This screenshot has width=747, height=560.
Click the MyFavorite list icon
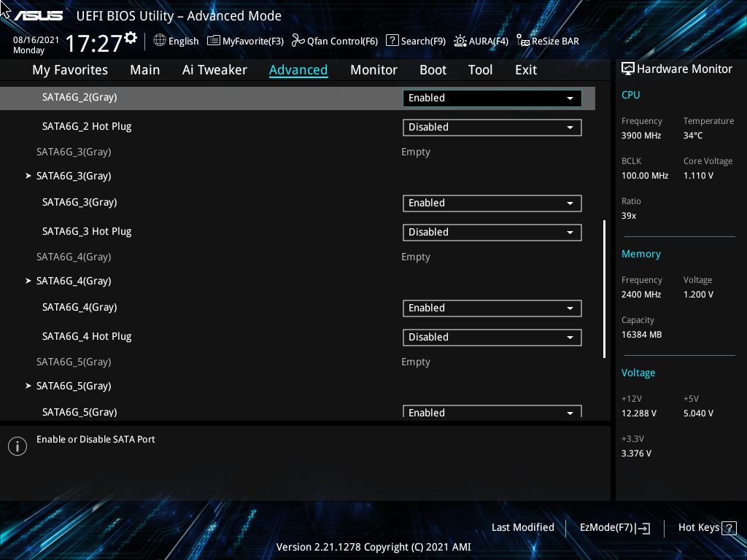click(214, 41)
